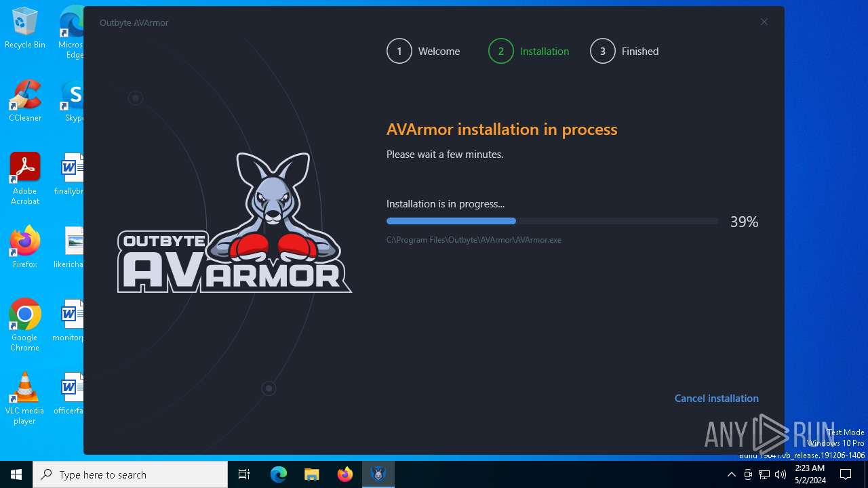Click the Outbyte AVArmor kangaroo logo
The height and width of the screenshot is (488, 868).
click(235, 222)
